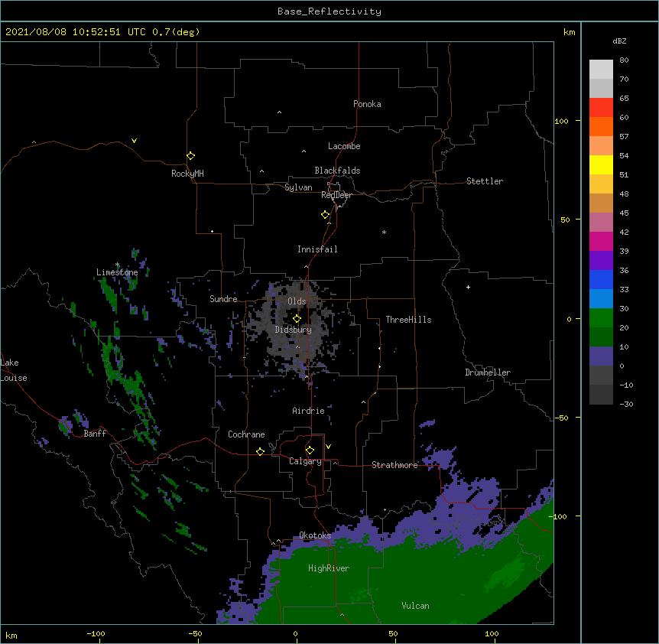659x644 pixels.
Task: Click the Innisfail map label
Action: pyautogui.click(x=317, y=249)
